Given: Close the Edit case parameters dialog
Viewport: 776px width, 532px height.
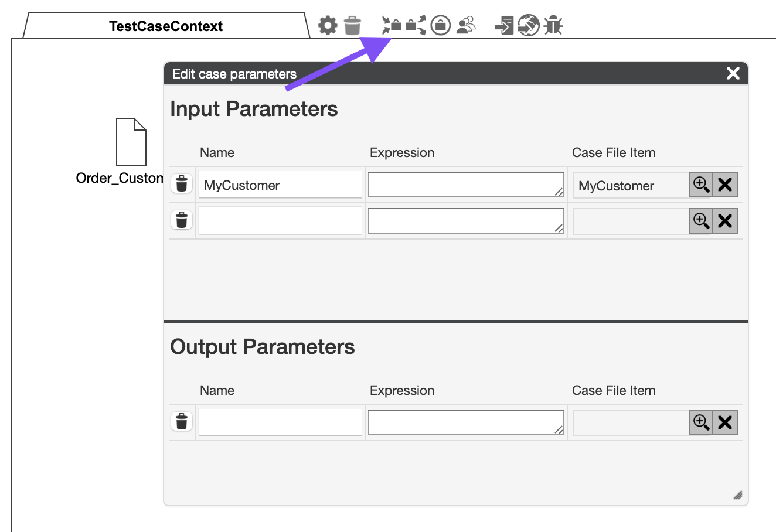Looking at the screenshot, I should (733, 73).
